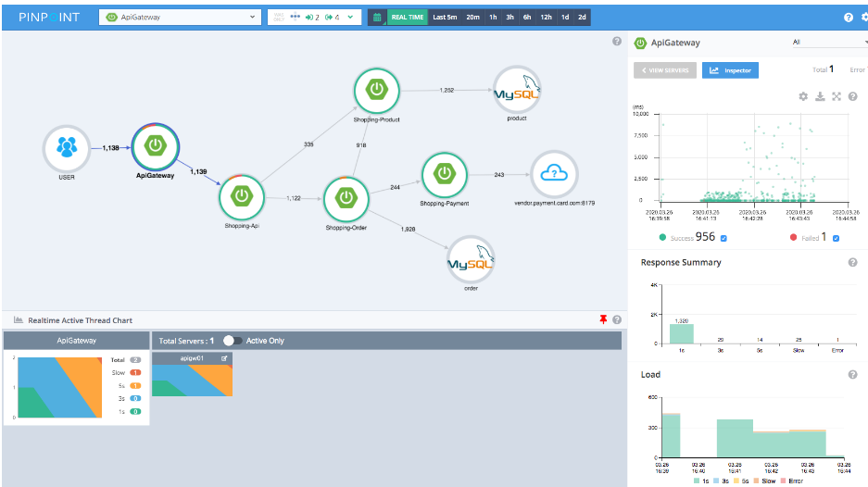Click the 1s bar in Response Summary
This screenshot has height=487, width=868.
pos(682,333)
